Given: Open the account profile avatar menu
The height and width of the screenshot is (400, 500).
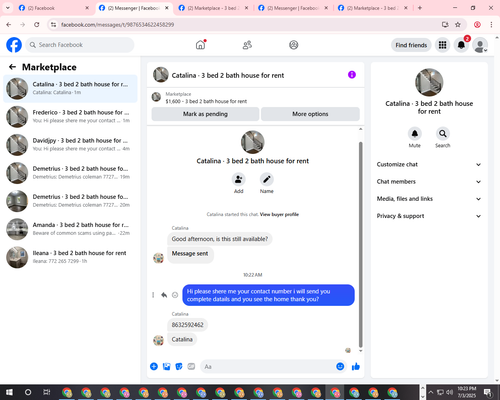Looking at the screenshot, I should coord(480,45).
